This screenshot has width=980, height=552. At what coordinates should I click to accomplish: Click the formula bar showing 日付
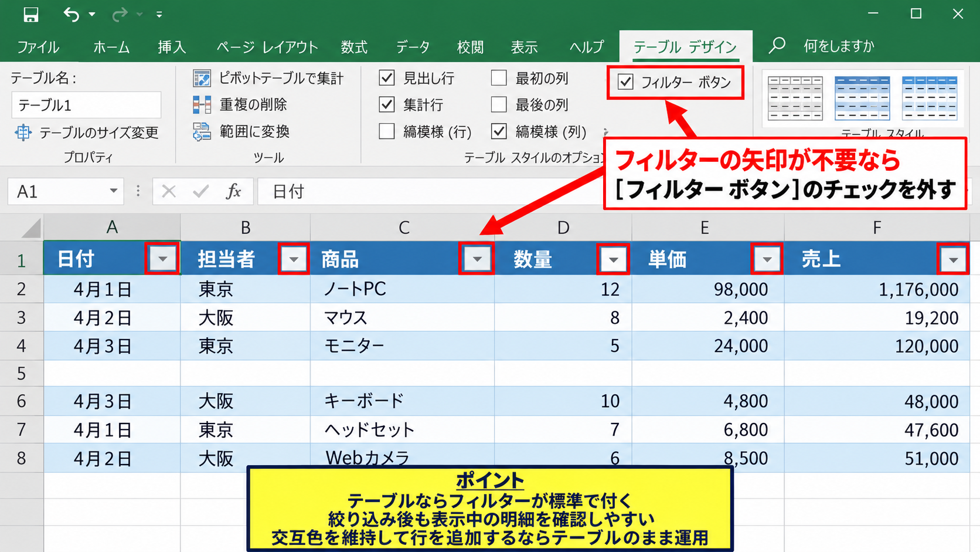tap(431, 191)
